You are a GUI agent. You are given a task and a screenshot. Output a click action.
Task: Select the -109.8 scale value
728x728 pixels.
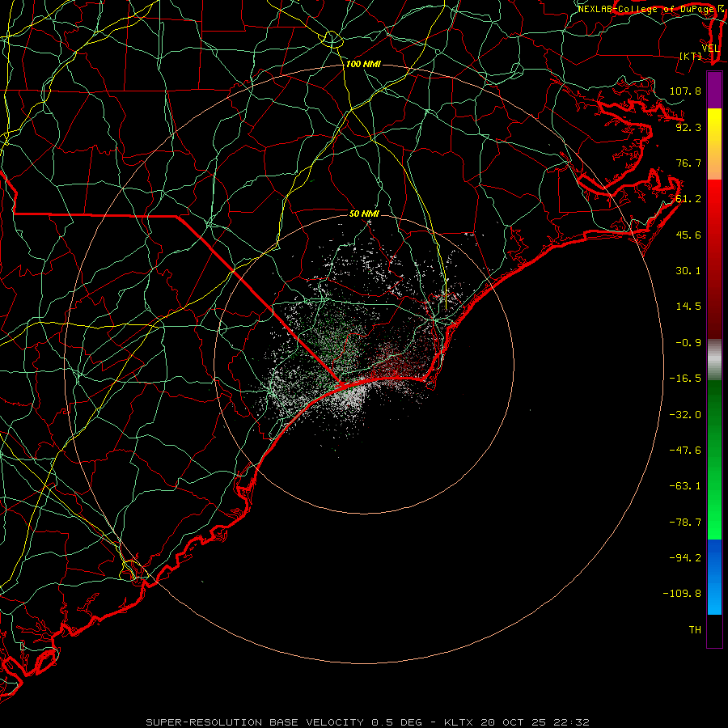(x=682, y=594)
